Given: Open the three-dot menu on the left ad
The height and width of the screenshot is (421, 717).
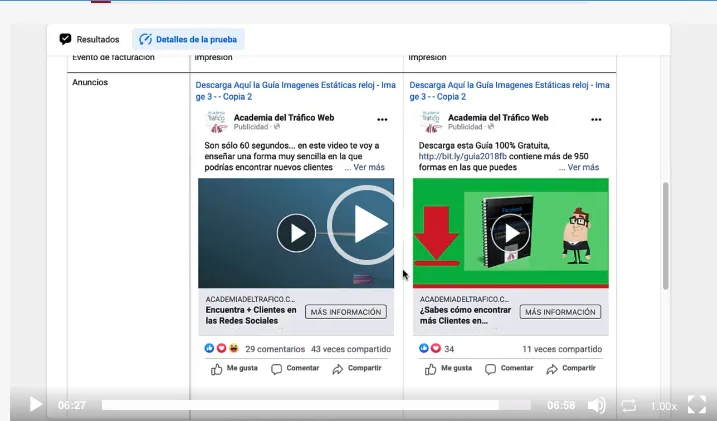Looking at the screenshot, I should coord(382,120).
